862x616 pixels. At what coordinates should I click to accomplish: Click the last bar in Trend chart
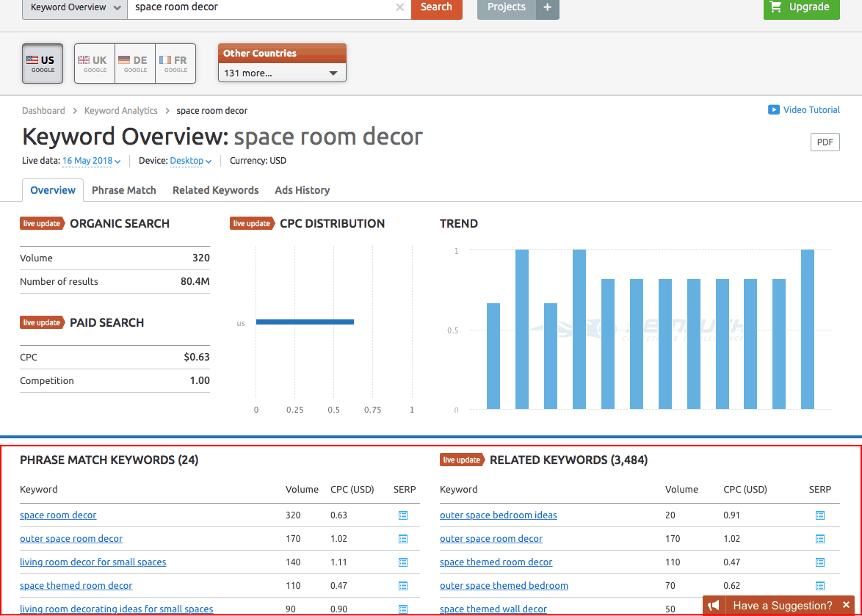click(x=808, y=329)
